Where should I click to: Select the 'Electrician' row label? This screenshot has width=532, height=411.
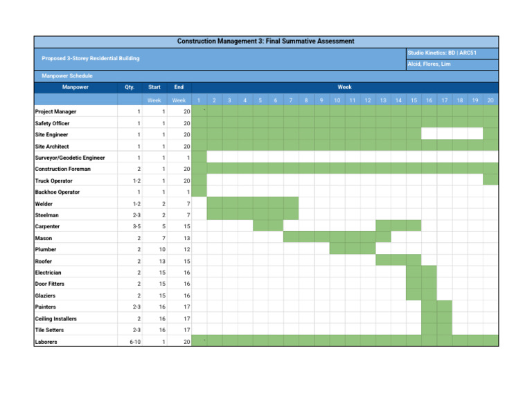(x=48, y=273)
